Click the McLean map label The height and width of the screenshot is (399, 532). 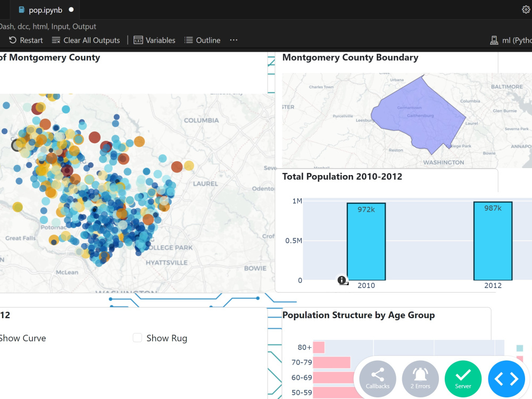[x=67, y=272]
